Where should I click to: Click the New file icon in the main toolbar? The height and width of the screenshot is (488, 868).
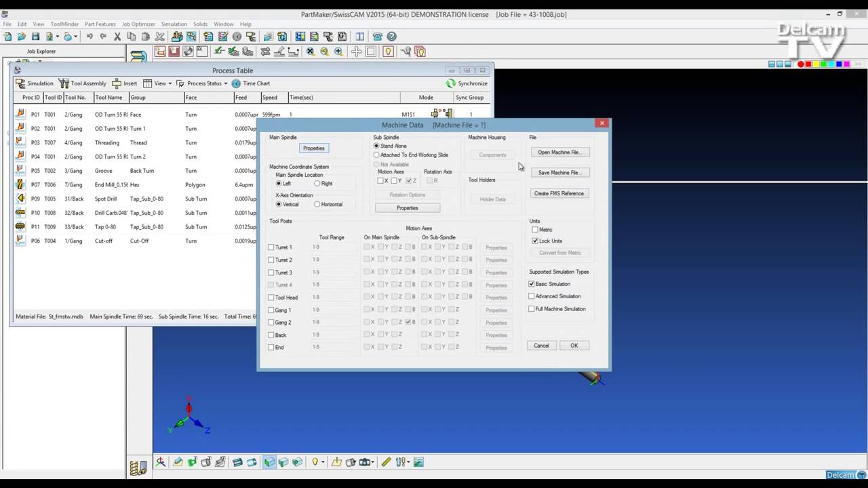pos(7,37)
